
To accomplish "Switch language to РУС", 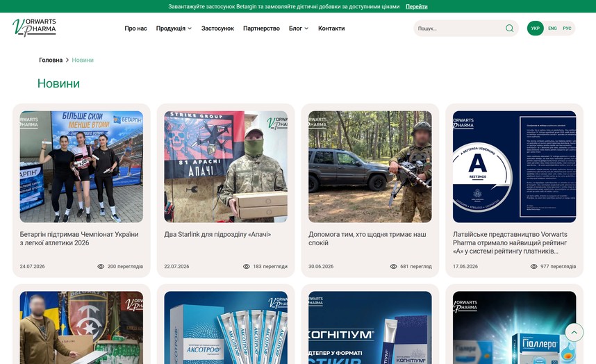I will (x=567, y=28).
